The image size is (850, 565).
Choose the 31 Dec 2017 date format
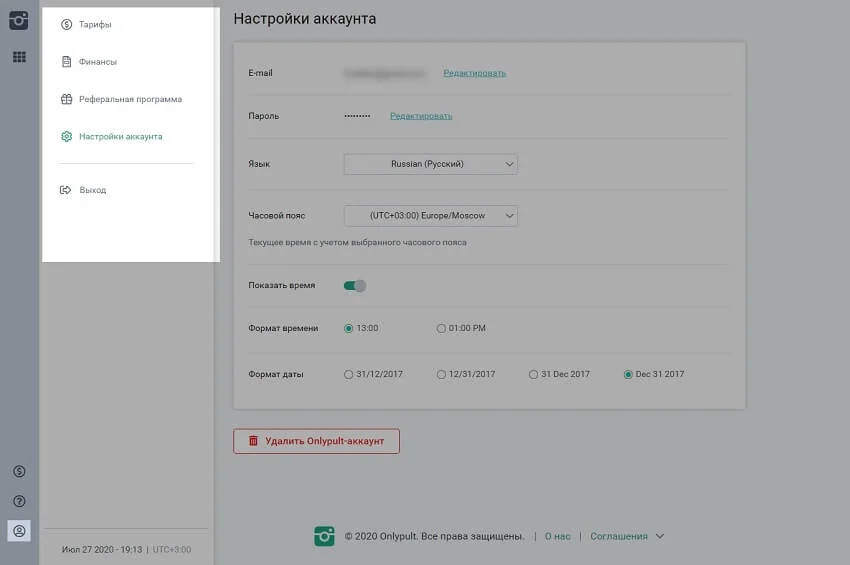[534, 375]
